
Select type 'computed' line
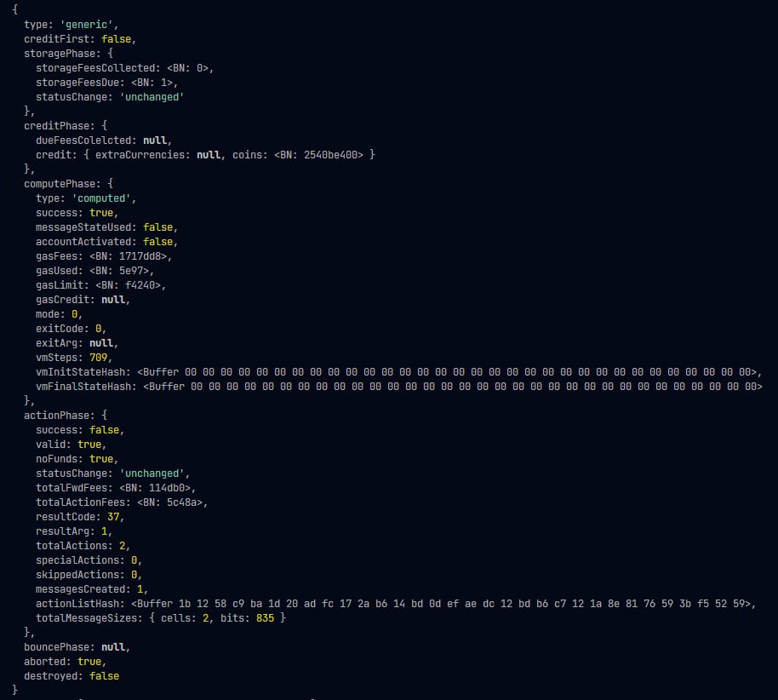point(86,198)
